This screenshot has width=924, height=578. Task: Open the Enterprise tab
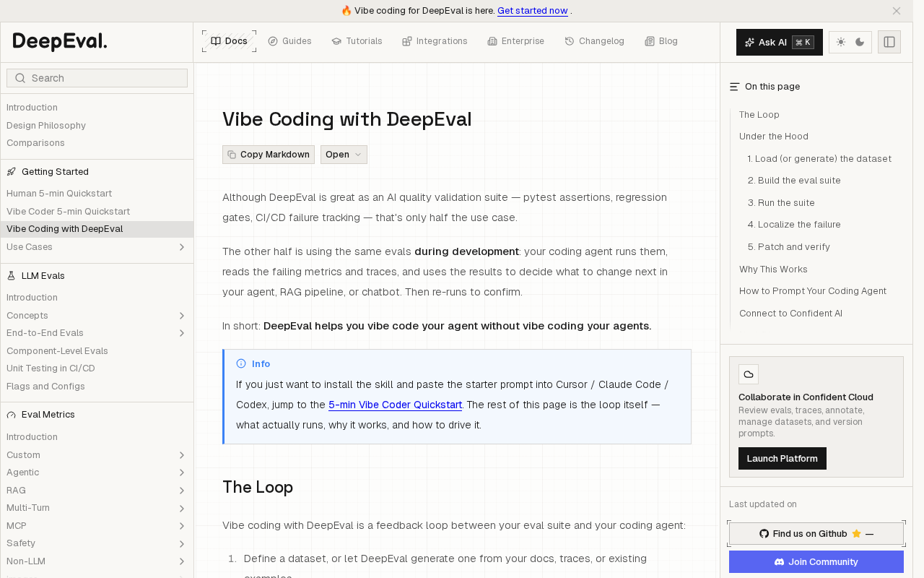pyautogui.click(x=515, y=41)
